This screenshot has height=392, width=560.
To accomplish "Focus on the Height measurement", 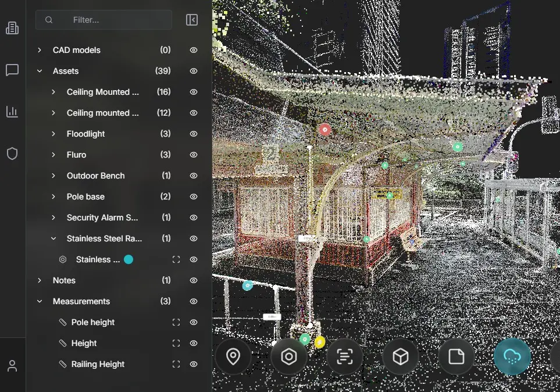I will pyautogui.click(x=176, y=343).
